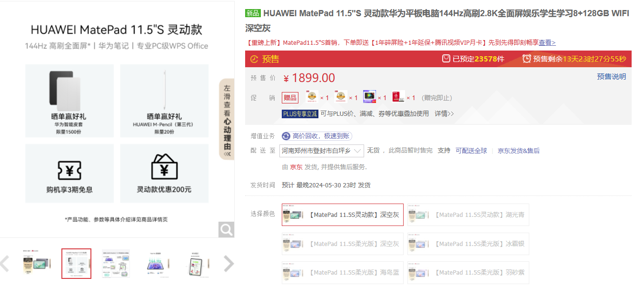Open the 预售说明 link
This screenshot has width=644, height=287.
point(612,77)
